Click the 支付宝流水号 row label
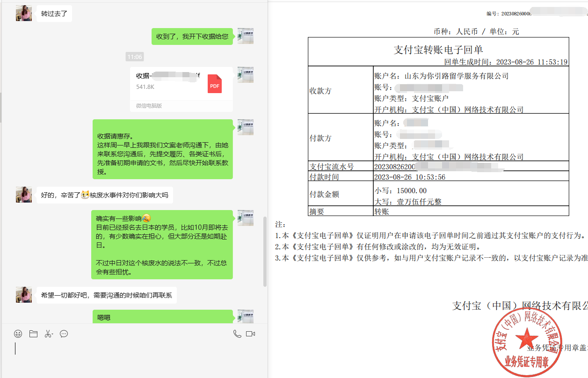588x378 pixels. [332, 167]
